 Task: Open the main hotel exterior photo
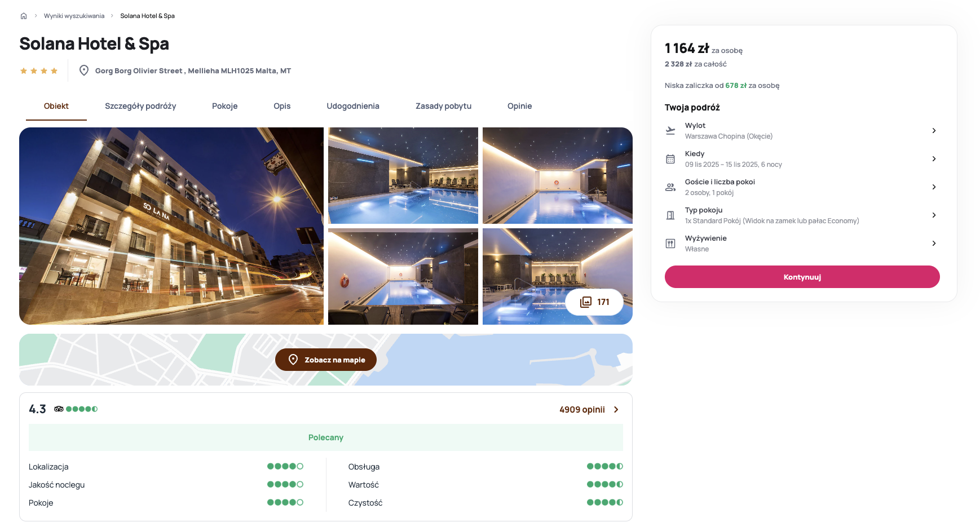pos(171,226)
